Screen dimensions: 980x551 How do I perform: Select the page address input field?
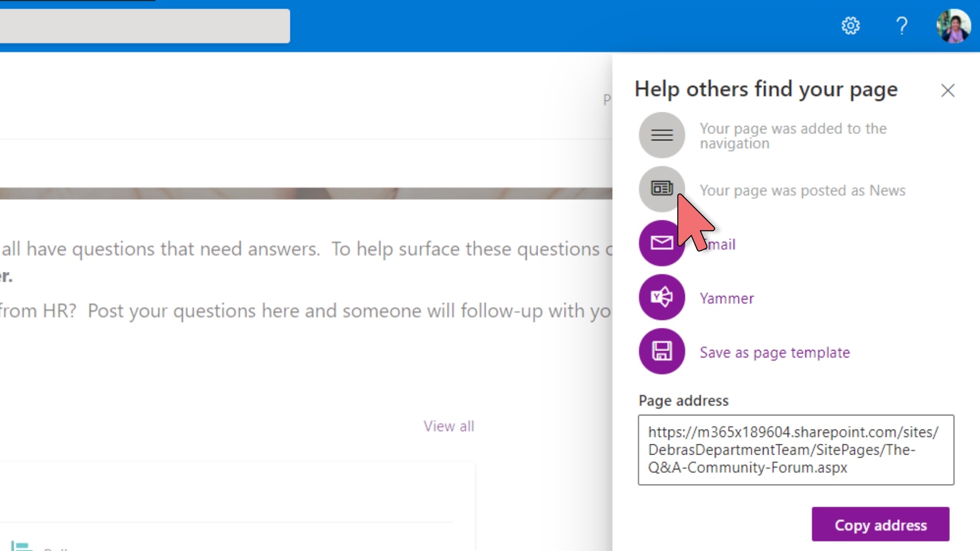coord(796,449)
